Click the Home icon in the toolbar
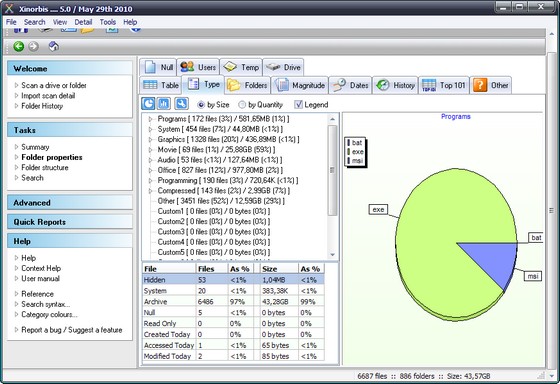The width and height of the screenshot is (560, 384). 54,46
